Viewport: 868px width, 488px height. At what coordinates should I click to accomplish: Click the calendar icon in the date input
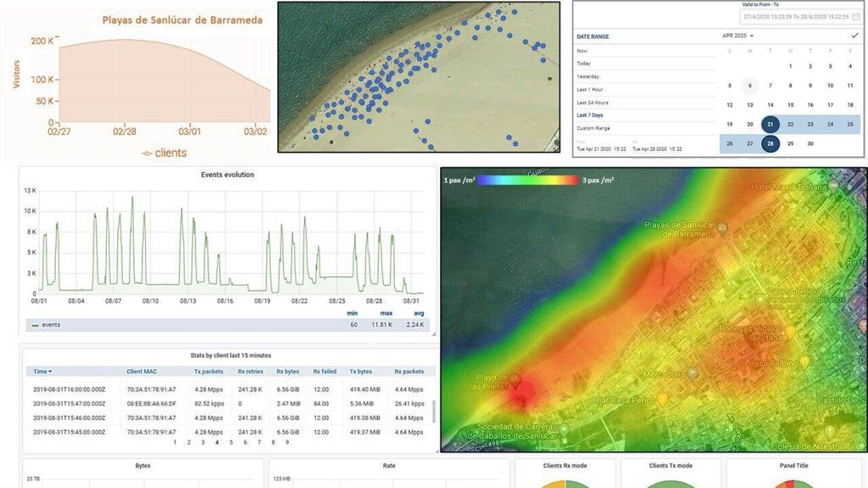pyautogui.click(x=856, y=17)
